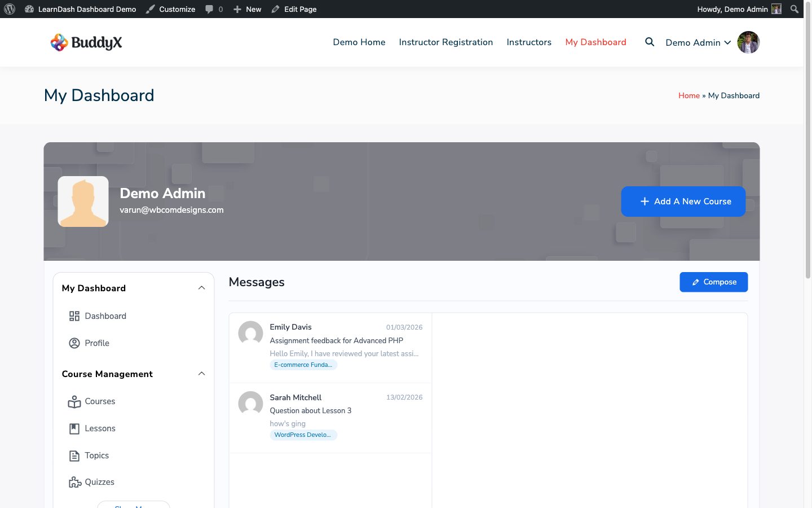Click the BuddyX logo
The height and width of the screenshot is (508, 812).
coord(86,42)
